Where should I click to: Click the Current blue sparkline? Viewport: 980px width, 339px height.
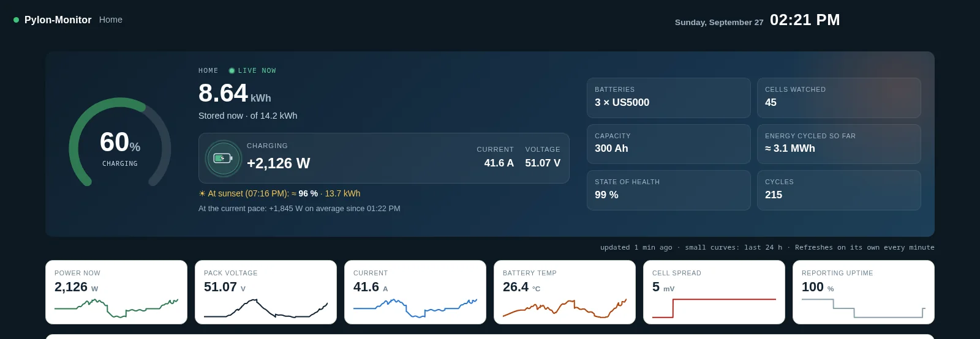coord(415,308)
